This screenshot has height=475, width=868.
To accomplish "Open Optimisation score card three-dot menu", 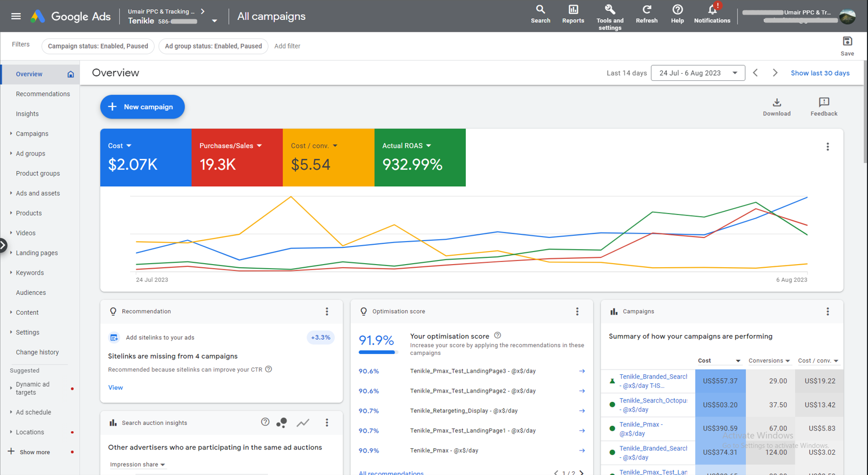I will click(x=577, y=312).
